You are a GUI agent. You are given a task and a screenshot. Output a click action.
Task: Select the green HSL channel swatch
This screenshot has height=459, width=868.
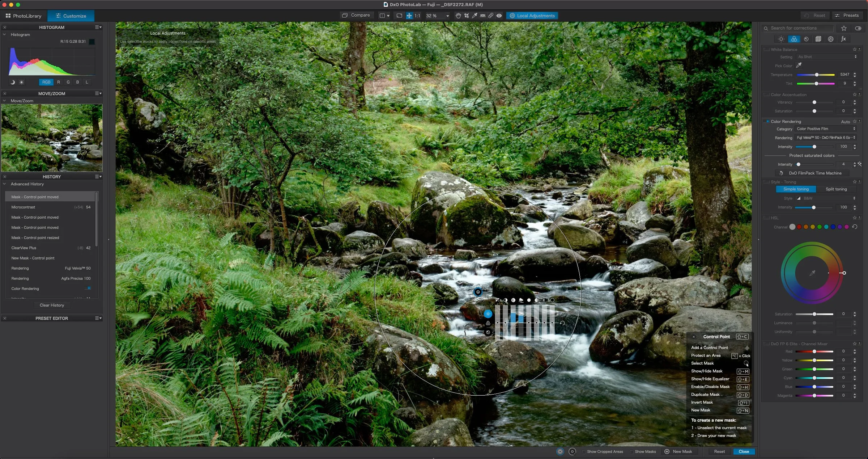point(820,227)
